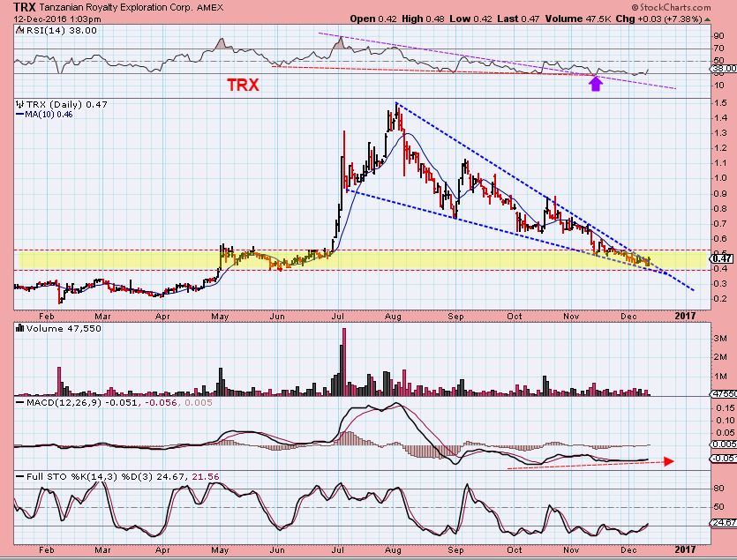
Task: Click the Nov label on bottom stochastic axis
Action: tap(571, 549)
